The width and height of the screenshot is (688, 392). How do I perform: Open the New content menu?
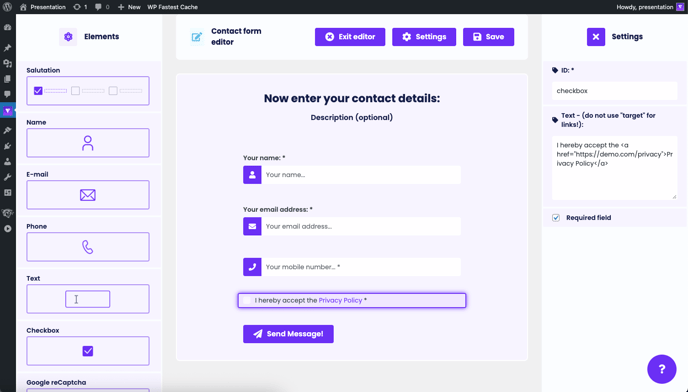[x=129, y=7]
